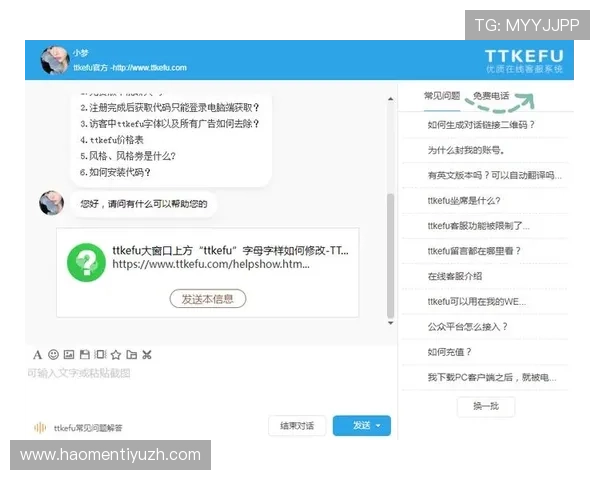The height and width of the screenshot is (480, 600).
Task: Click the vibrate/shake window icon
Action: 100,355
